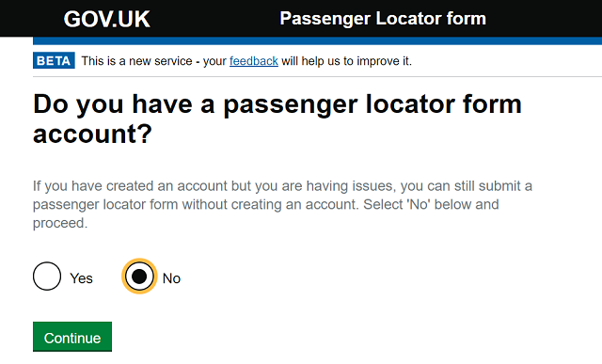This screenshot has width=602, height=364.
Task: Click the 'Do you have a passenger locator form' heading line
Action: point(277,104)
